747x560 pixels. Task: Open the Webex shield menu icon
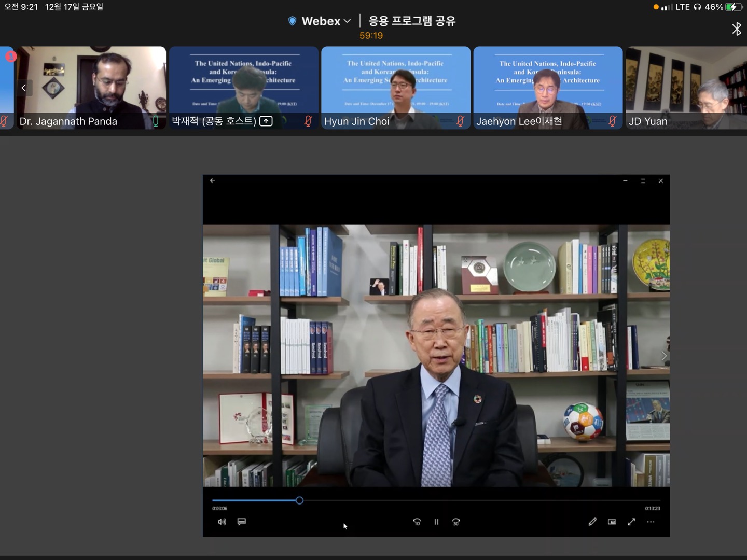point(292,21)
